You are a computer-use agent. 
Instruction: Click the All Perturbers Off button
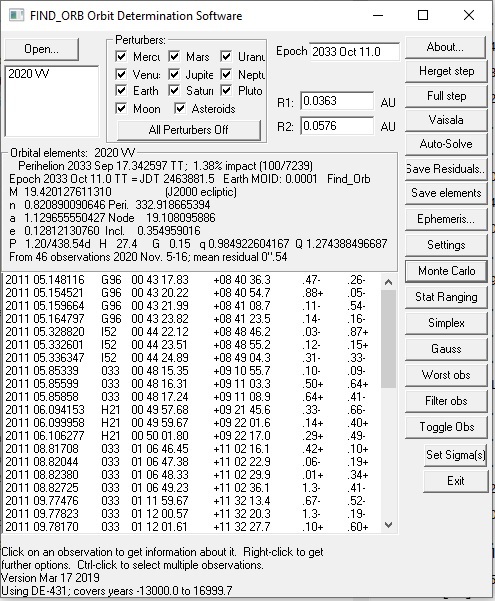pyautogui.click(x=189, y=130)
